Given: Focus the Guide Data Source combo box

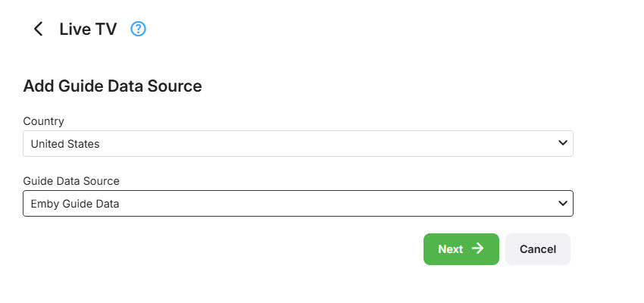Looking at the screenshot, I should tap(298, 203).
